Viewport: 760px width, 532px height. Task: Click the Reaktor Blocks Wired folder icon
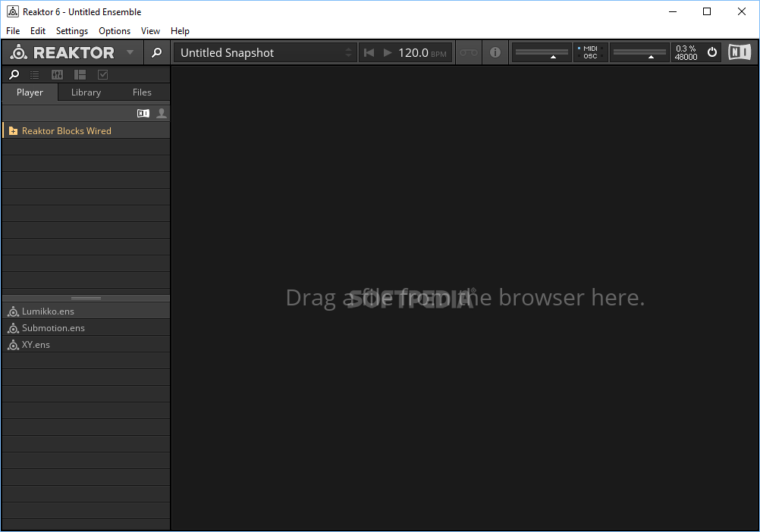pos(13,130)
